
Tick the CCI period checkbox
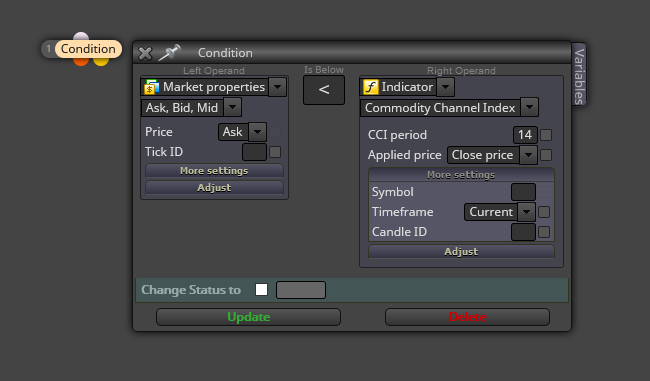[x=546, y=135]
